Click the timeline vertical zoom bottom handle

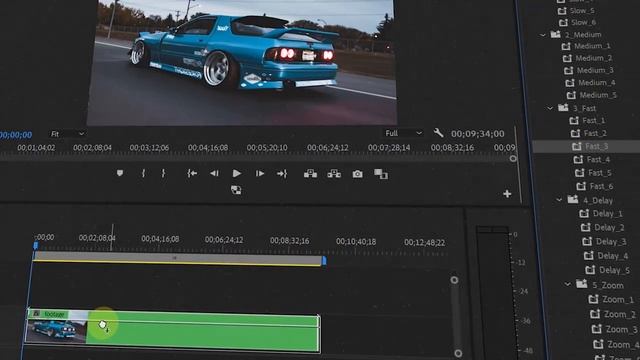tap(458, 353)
